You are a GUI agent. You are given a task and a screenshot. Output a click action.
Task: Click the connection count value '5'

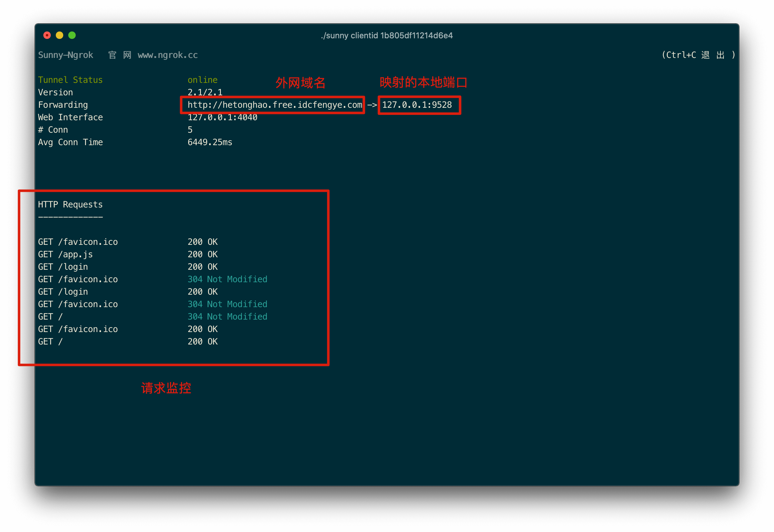(190, 130)
